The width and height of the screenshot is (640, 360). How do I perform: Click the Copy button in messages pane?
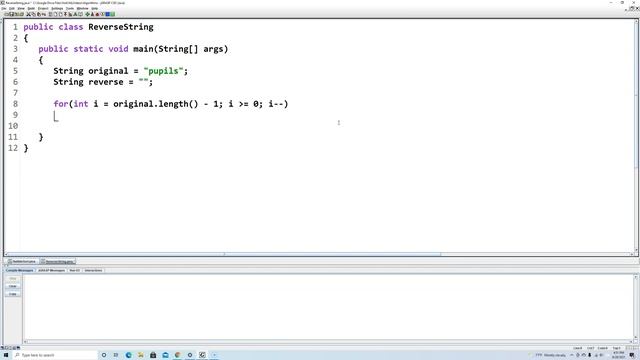coord(13,294)
